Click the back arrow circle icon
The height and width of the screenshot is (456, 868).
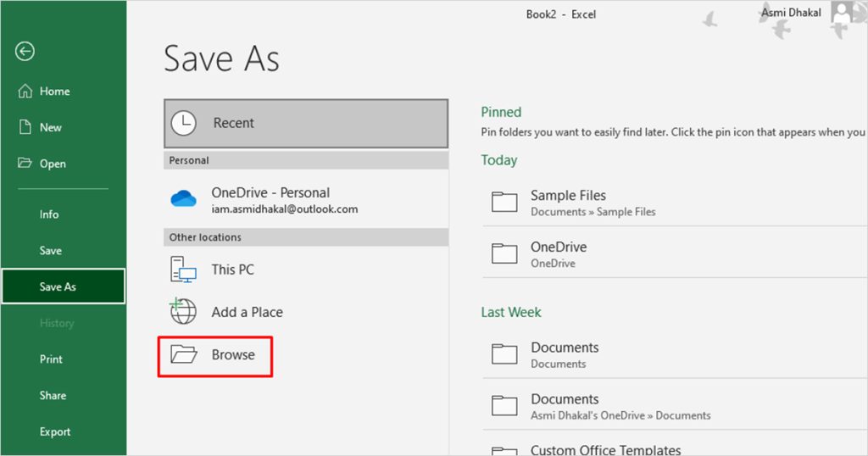pos(25,52)
